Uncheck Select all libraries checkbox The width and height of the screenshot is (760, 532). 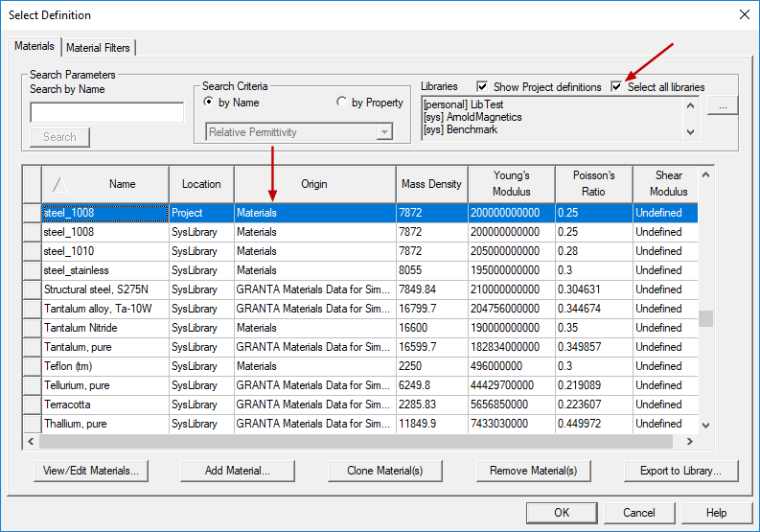pyautogui.click(x=616, y=87)
